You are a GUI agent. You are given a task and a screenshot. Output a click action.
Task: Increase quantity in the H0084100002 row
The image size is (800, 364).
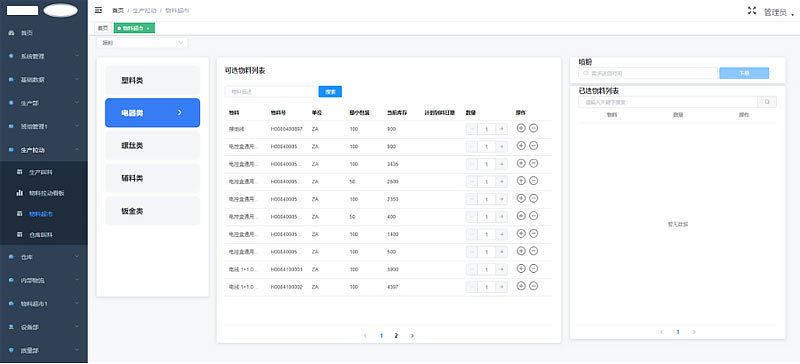tap(502, 287)
